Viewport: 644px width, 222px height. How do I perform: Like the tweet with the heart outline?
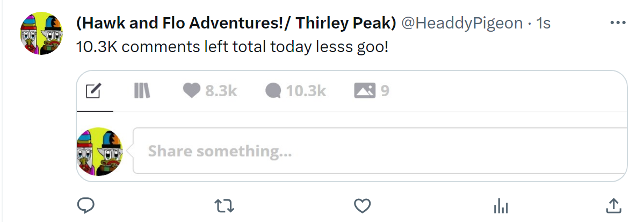point(363,205)
